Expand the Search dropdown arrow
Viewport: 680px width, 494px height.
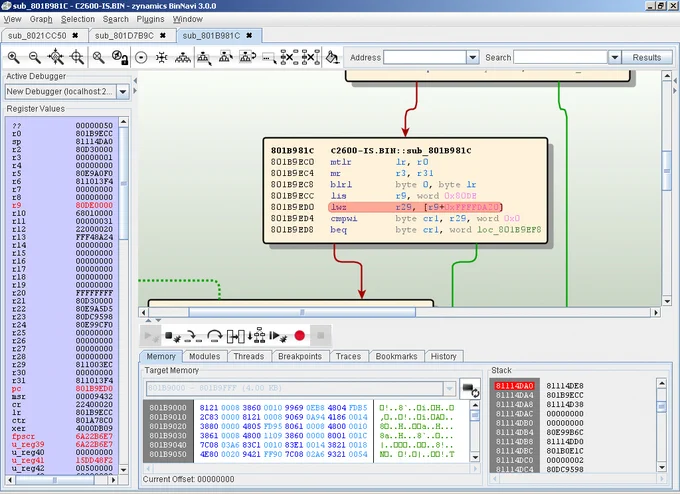614,57
